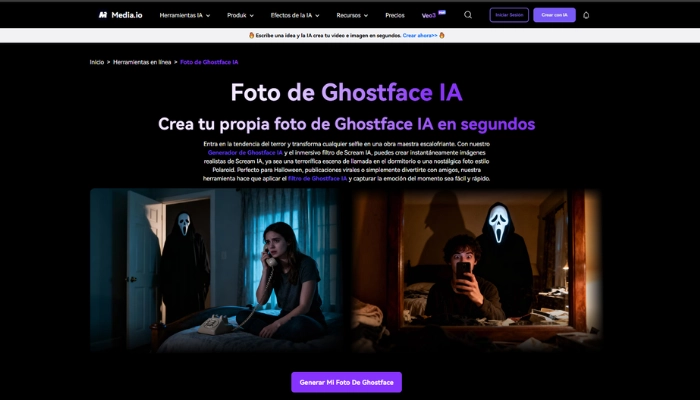Follow the Crear ahora>> banner link
This screenshot has width=700, height=400.
click(420, 35)
